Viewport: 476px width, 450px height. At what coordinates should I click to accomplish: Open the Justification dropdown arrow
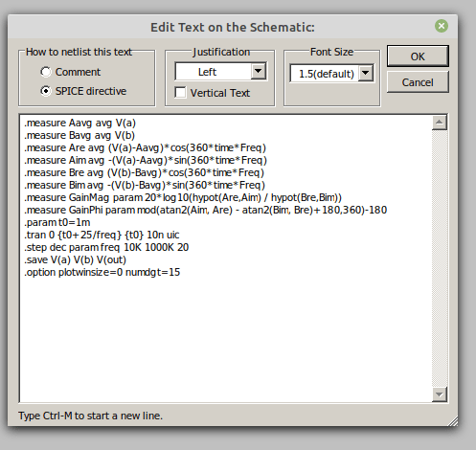[x=258, y=71]
